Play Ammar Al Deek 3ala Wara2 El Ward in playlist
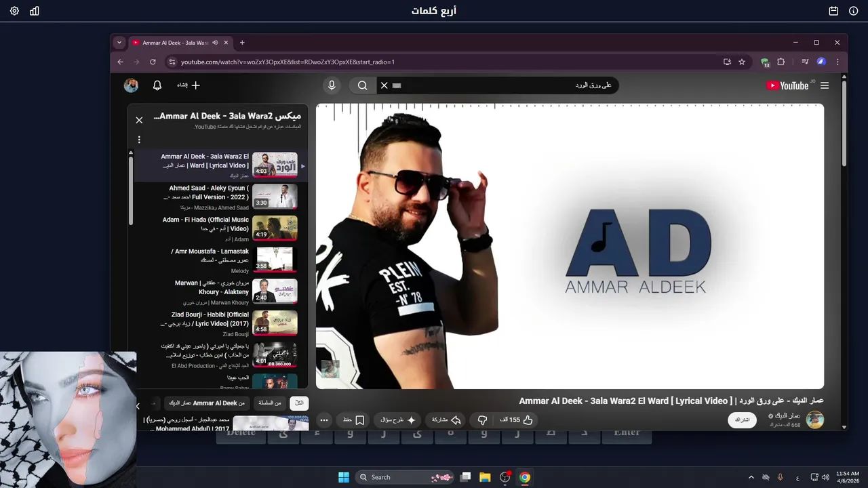This screenshot has width=868, height=488. [x=222, y=166]
